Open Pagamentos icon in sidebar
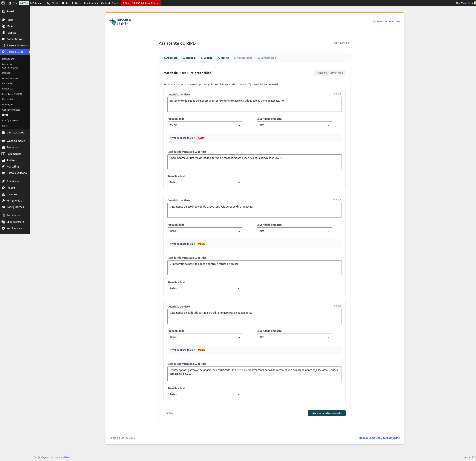The image size is (476, 461). pyautogui.click(x=3, y=154)
